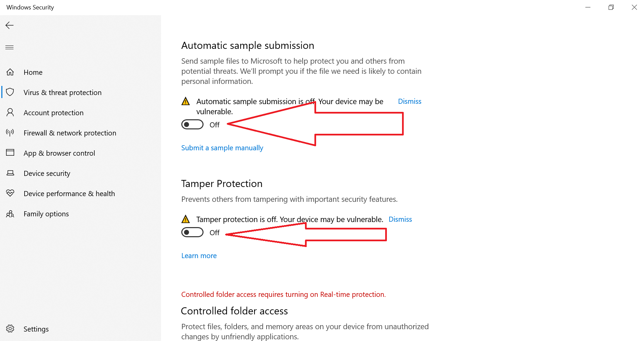The image size is (644, 341).
Task: Click the Device performance heart icon
Action: coord(10,193)
